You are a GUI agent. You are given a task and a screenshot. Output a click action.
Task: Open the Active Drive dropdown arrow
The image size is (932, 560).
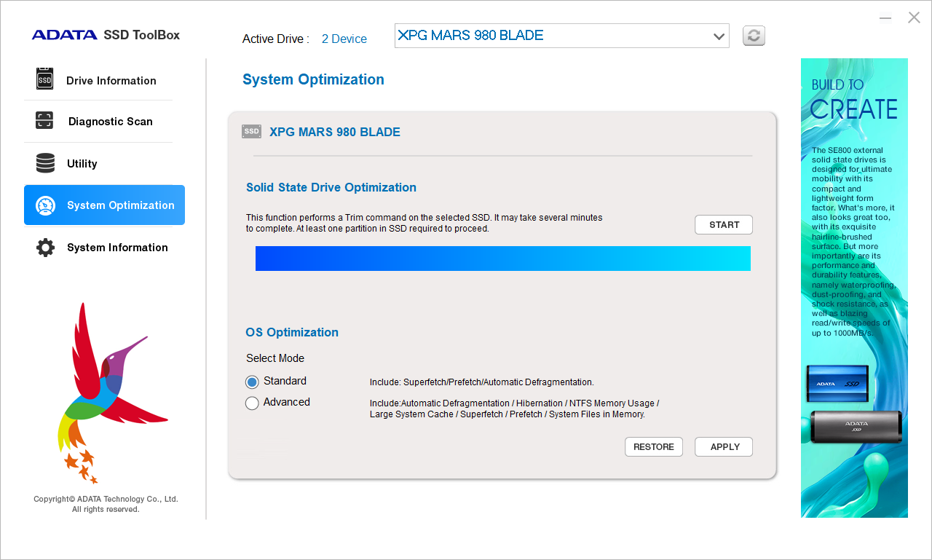pos(719,36)
